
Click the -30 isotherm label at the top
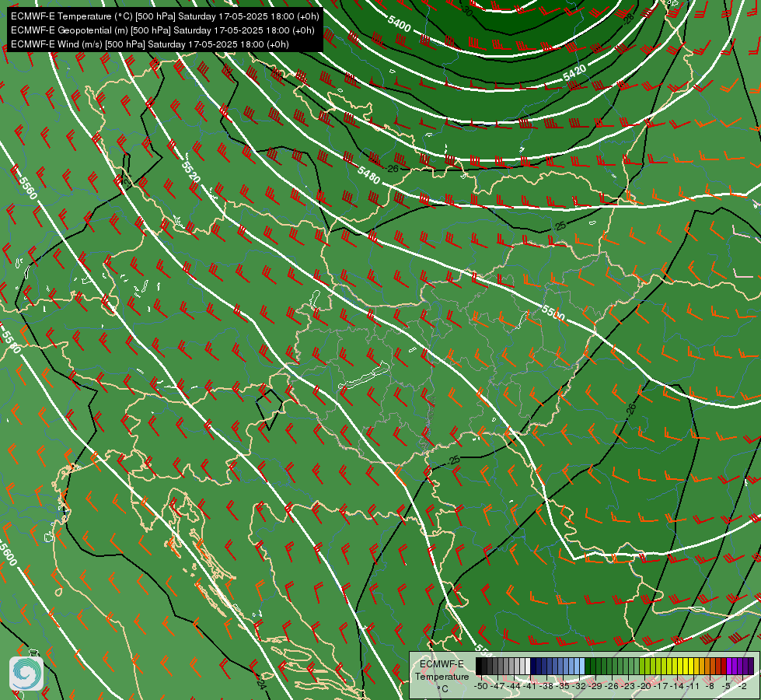click(x=466, y=10)
